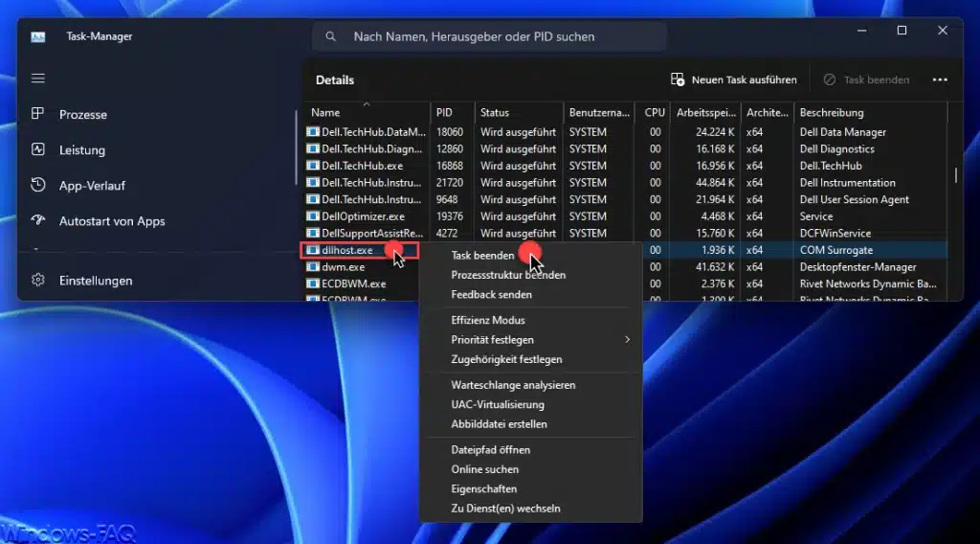Click the Desktopfenster-Manager description
Image resolution: width=980 pixels, height=544 pixels.
[x=857, y=267]
